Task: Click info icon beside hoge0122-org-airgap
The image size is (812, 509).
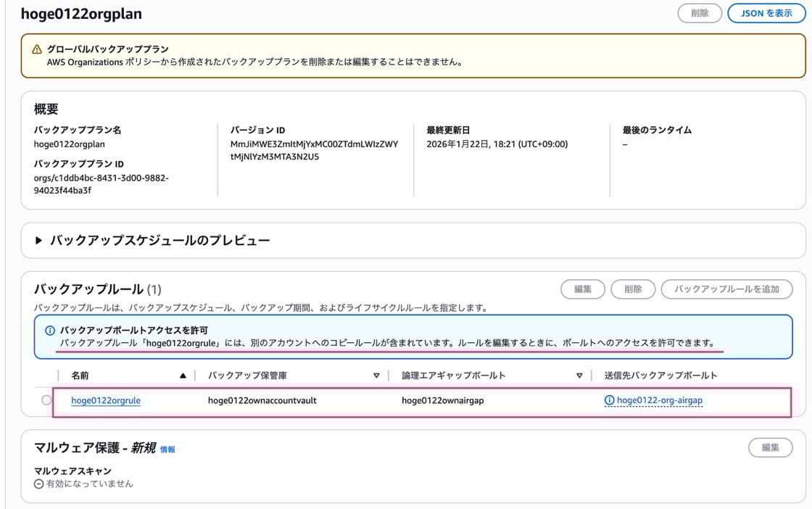Action: click(x=609, y=400)
